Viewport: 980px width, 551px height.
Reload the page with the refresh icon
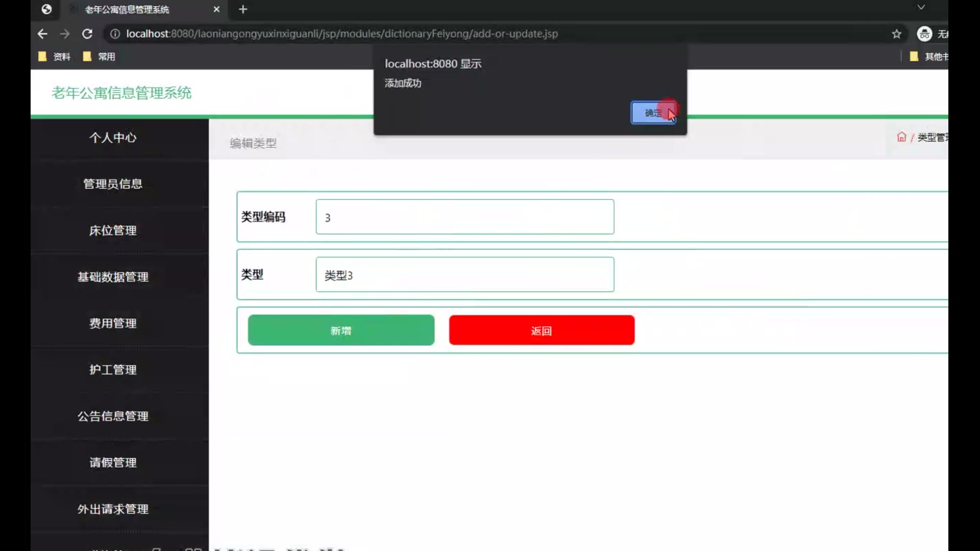pos(87,34)
